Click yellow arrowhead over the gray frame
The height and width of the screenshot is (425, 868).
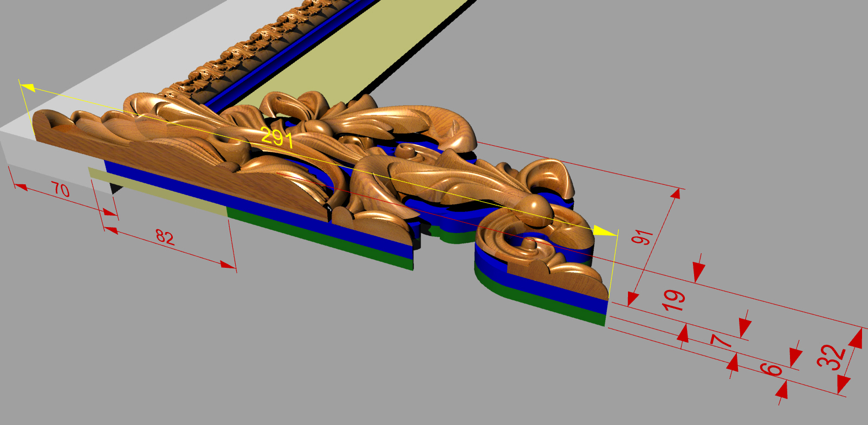(x=27, y=87)
